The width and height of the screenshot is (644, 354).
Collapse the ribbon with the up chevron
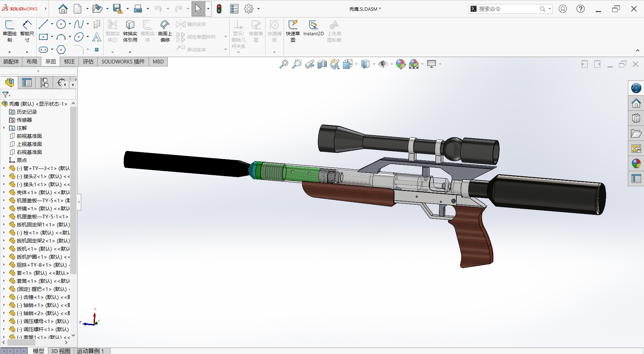pyautogui.click(x=638, y=50)
